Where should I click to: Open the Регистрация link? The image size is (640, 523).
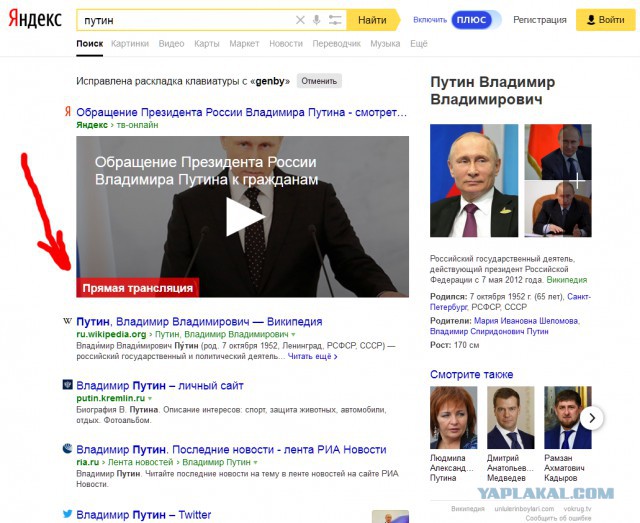pos(540,20)
